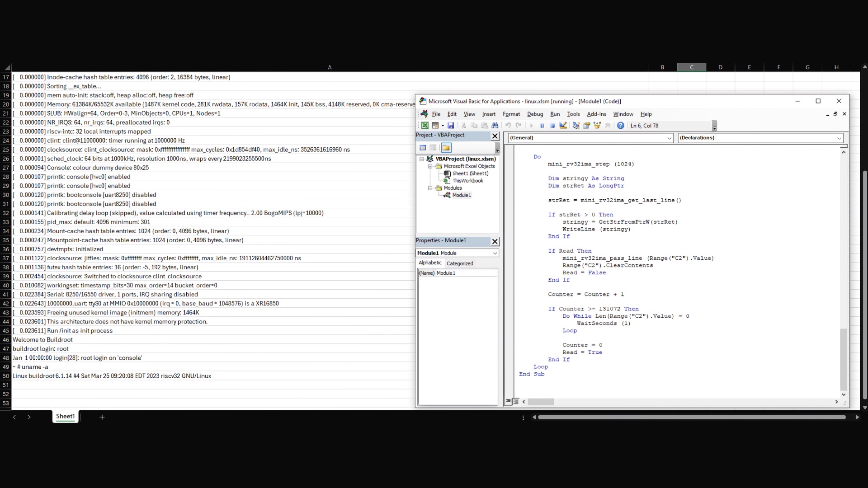The image size is (868, 488).
Task: Click the Toolbox toolbar icon
Action: [608, 126]
